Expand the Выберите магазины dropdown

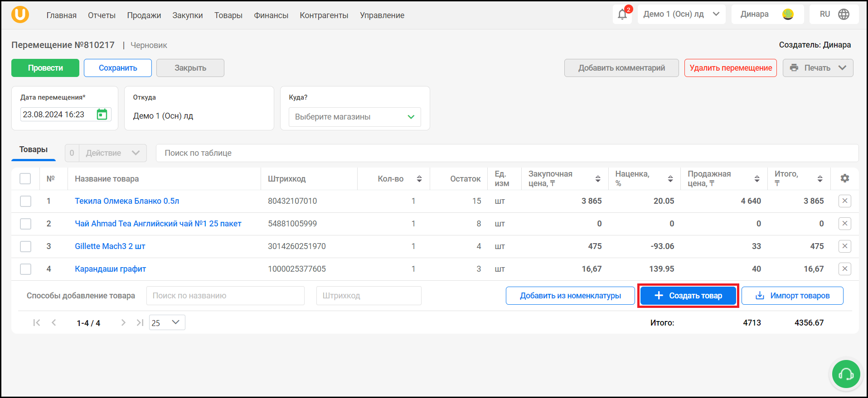coord(355,117)
